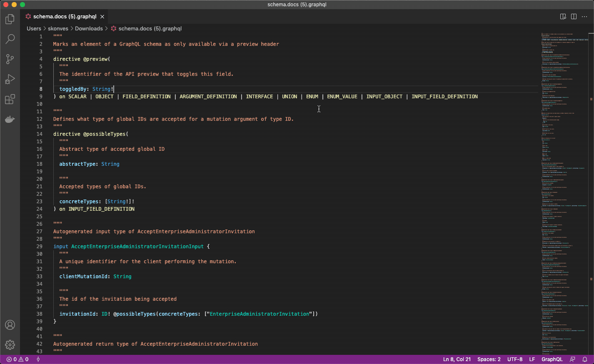Image resolution: width=594 pixels, height=364 pixels.
Task: Open the editor More Actions menu
Action: [584, 17]
